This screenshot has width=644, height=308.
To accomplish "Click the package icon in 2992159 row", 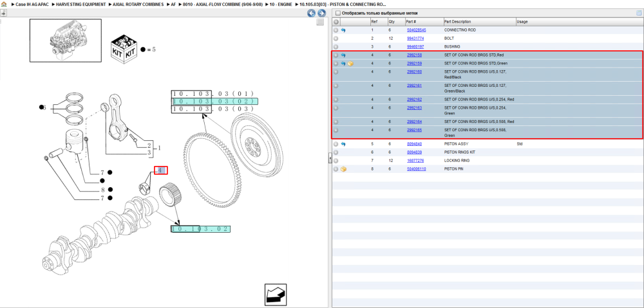I will [350, 64].
